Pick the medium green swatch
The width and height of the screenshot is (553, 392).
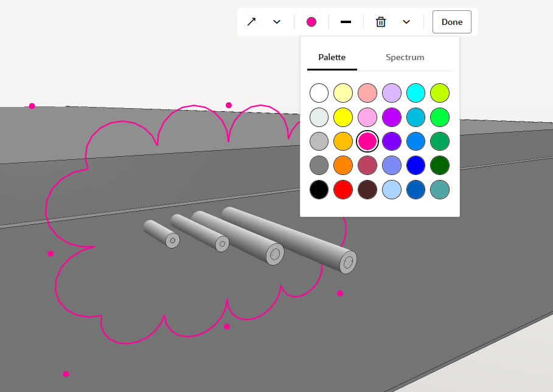pyautogui.click(x=440, y=142)
